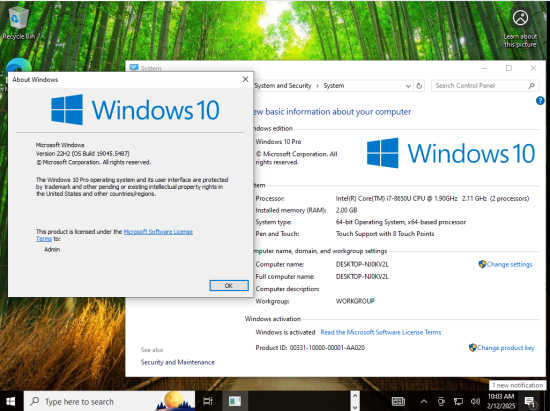Click the Windows 10 Pro edition text
The image size is (550, 411).
coord(278,142)
